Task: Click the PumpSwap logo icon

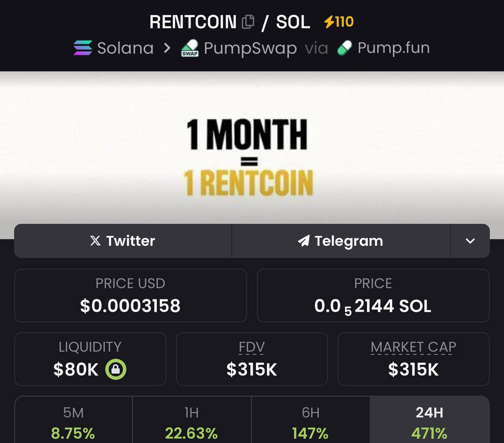Action: [190, 48]
